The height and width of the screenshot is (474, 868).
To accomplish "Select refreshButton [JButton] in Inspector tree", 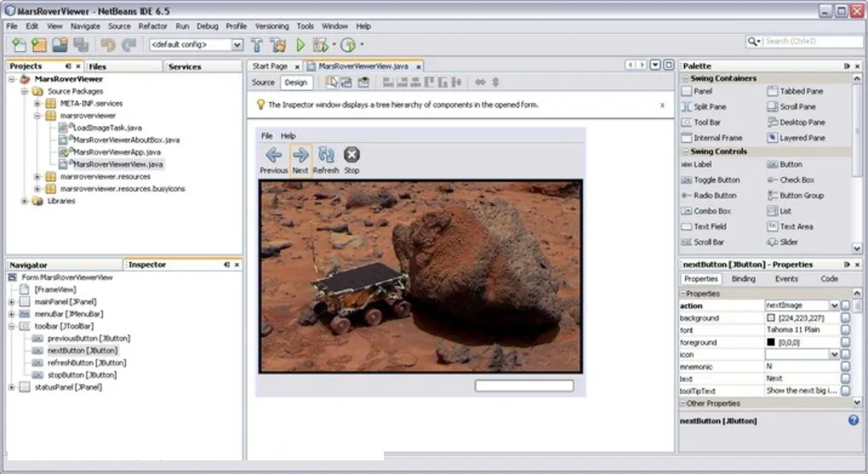I will click(87, 363).
